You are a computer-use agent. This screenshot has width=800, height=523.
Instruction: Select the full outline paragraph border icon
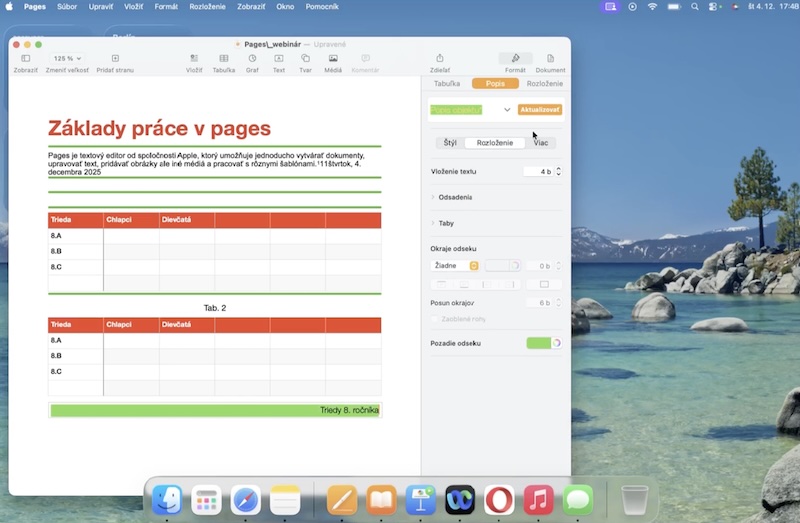(544, 284)
